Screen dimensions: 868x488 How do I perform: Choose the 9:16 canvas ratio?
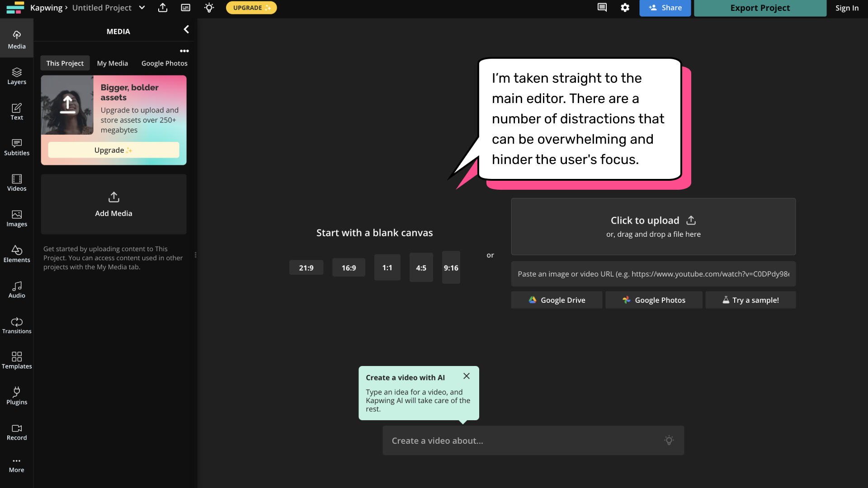point(451,267)
